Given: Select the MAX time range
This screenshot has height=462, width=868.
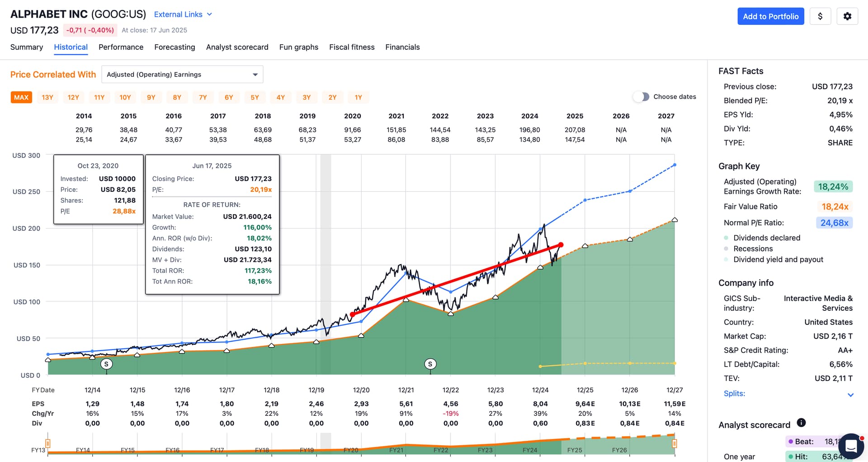Looking at the screenshot, I should (x=21, y=97).
